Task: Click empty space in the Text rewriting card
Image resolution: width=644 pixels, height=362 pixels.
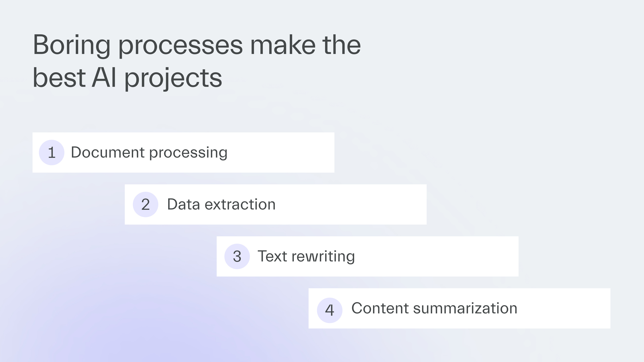Action: coord(440,256)
